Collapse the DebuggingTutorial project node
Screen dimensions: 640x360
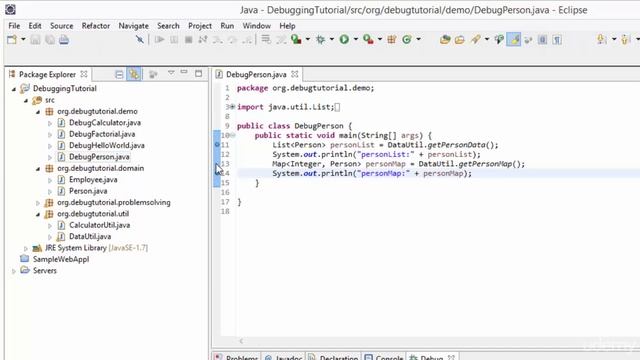(14, 89)
